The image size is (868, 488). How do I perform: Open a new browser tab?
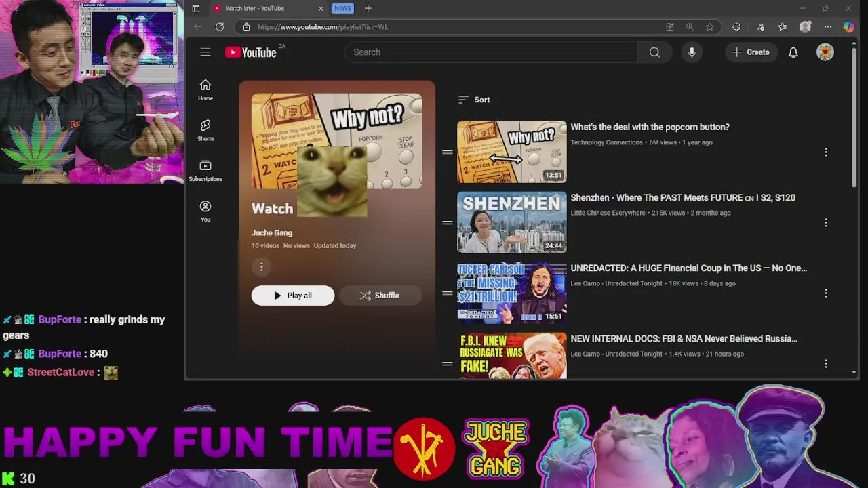tap(368, 8)
